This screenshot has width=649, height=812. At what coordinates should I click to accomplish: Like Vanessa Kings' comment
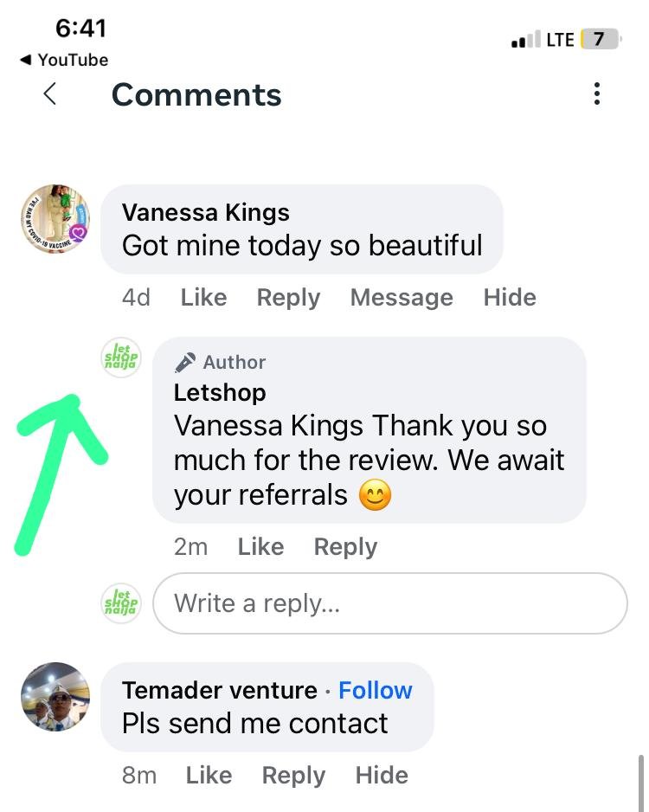point(203,298)
